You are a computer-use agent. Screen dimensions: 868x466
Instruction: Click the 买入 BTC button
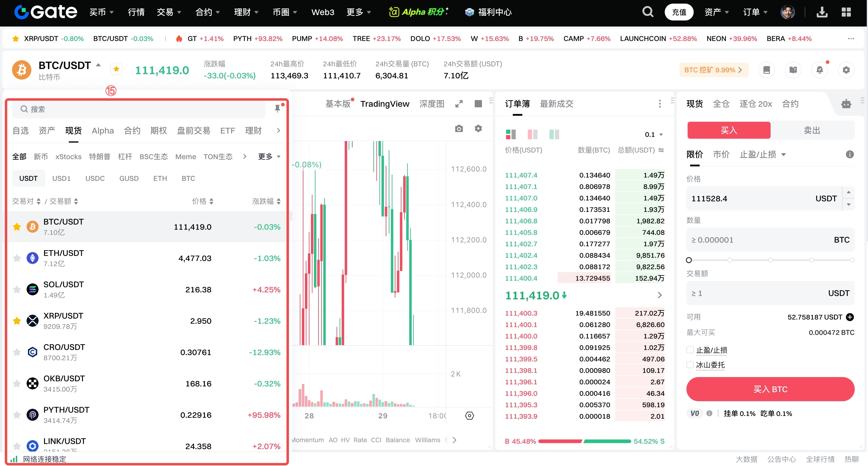tap(770, 389)
